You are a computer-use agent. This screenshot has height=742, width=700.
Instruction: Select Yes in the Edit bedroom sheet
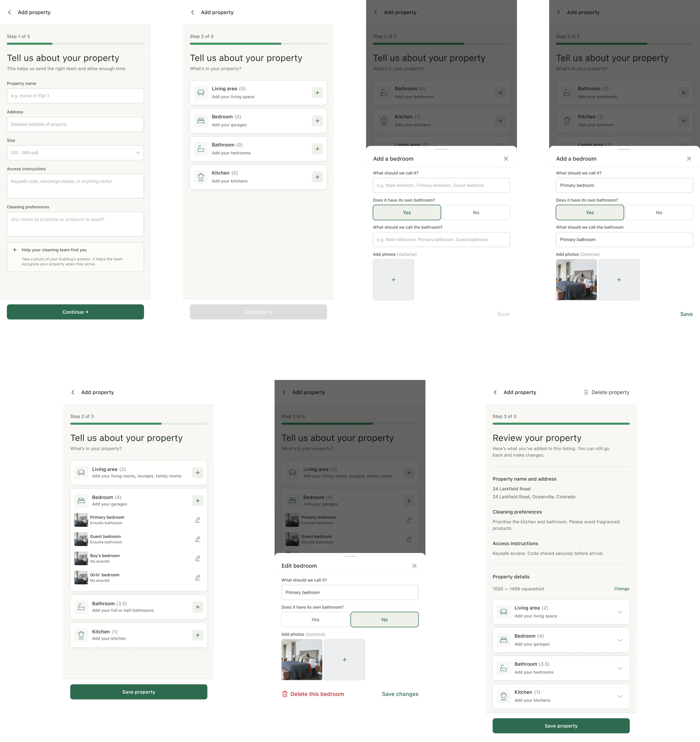[316, 620]
